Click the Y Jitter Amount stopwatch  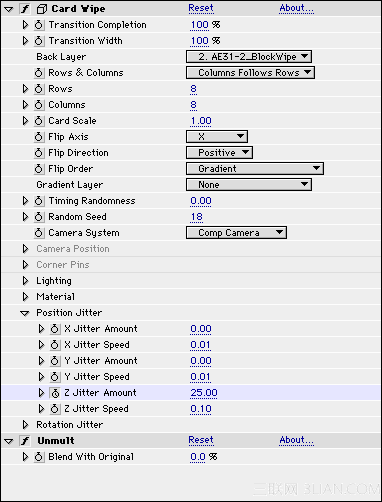pyautogui.click(x=55, y=361)
